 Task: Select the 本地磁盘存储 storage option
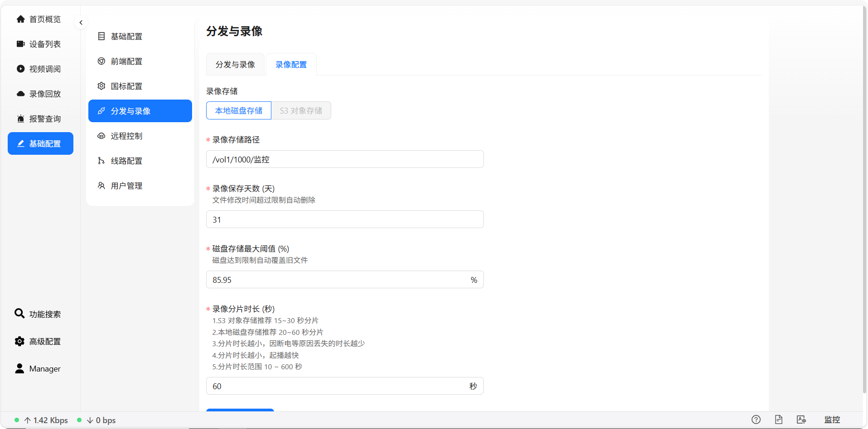pos(238,110)
